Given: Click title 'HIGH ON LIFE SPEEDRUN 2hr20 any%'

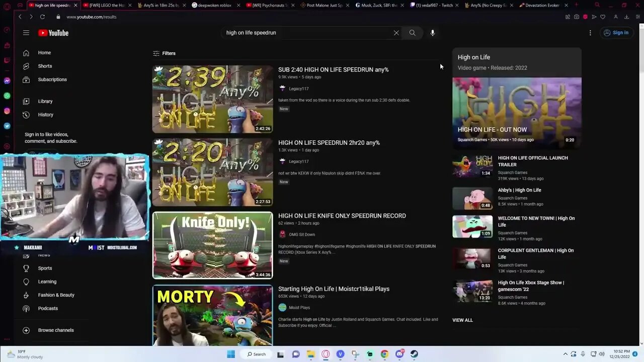Looking at the screenshot, I should [x=329, y=143].
